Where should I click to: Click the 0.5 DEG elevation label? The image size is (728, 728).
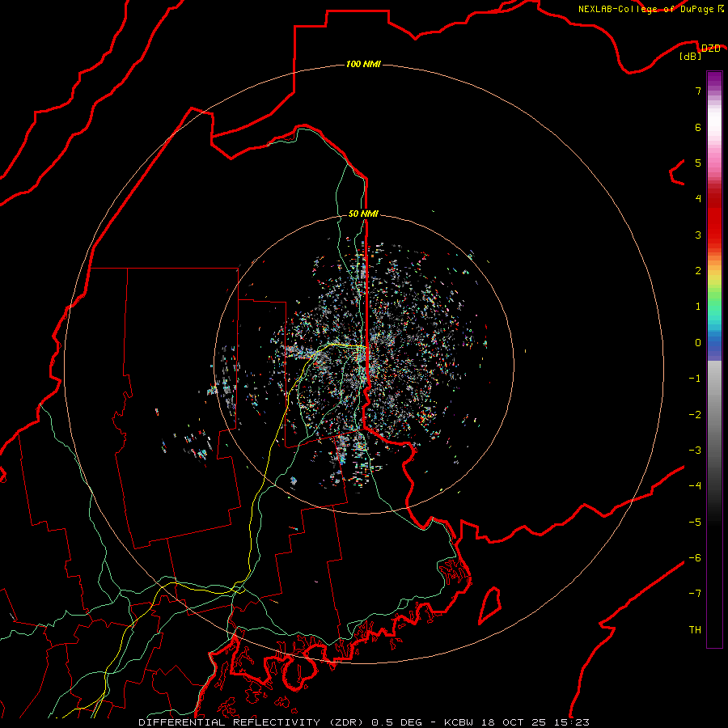[x=397, y=722]
